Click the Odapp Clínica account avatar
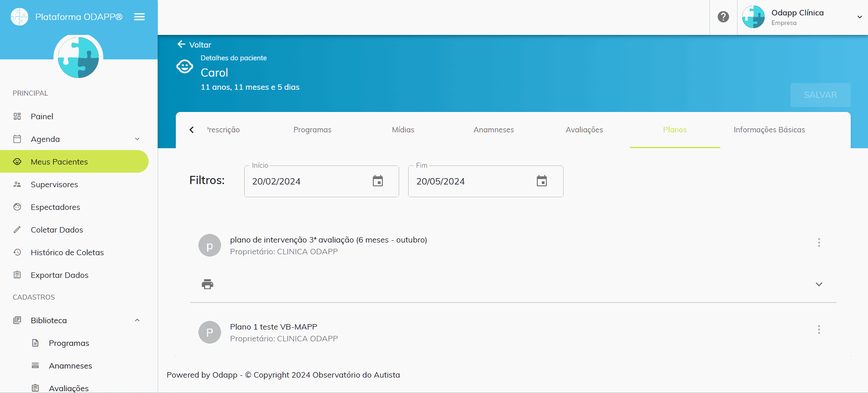Image resolution: width=868 pixels, height=393 pixels. tap(753, 17)
